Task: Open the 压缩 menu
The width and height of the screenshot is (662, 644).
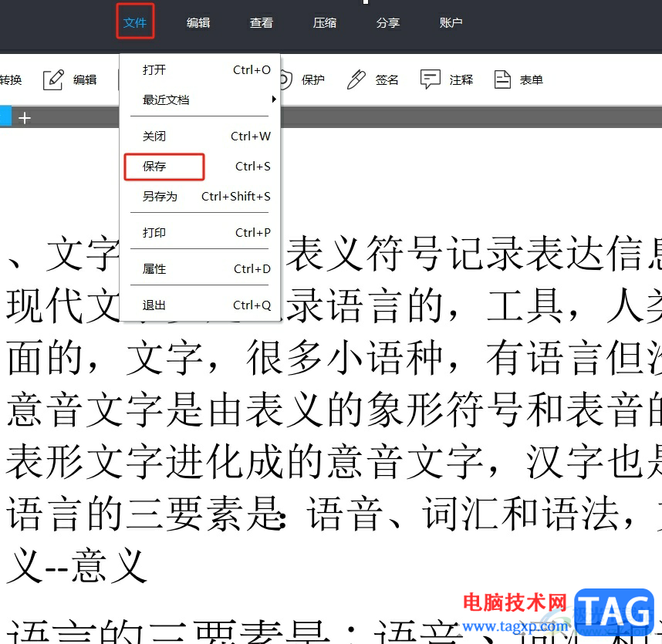Action: (325, 22)
